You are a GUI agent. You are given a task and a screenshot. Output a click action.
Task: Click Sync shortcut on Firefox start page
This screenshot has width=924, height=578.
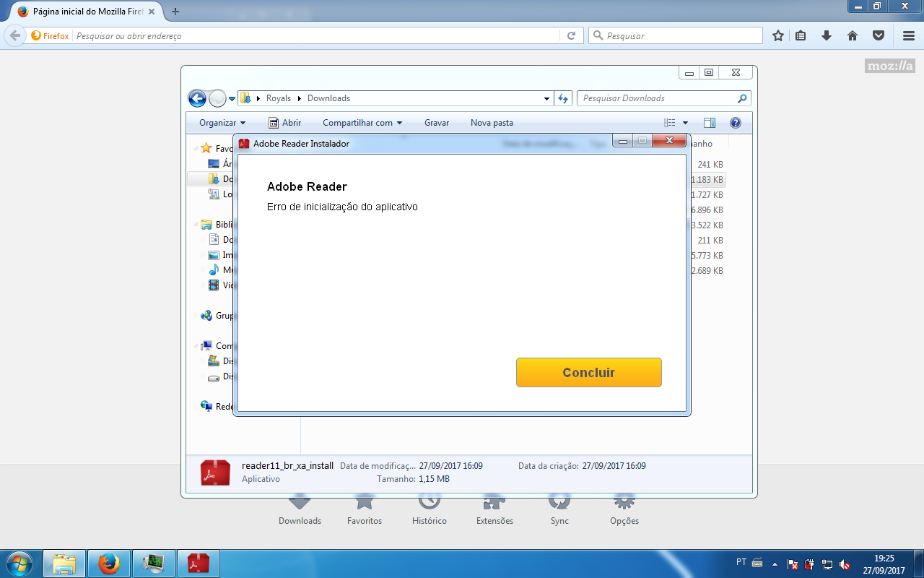coord(559,511)
